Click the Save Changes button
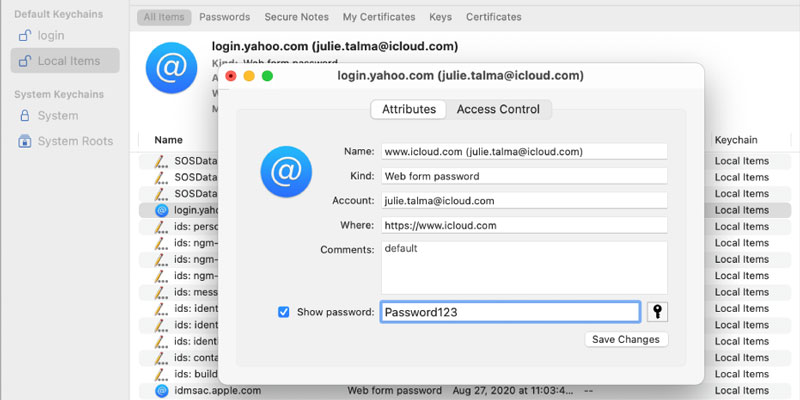Image resolution: width=800 pixels, height=400 pixels. pos(626,339)
